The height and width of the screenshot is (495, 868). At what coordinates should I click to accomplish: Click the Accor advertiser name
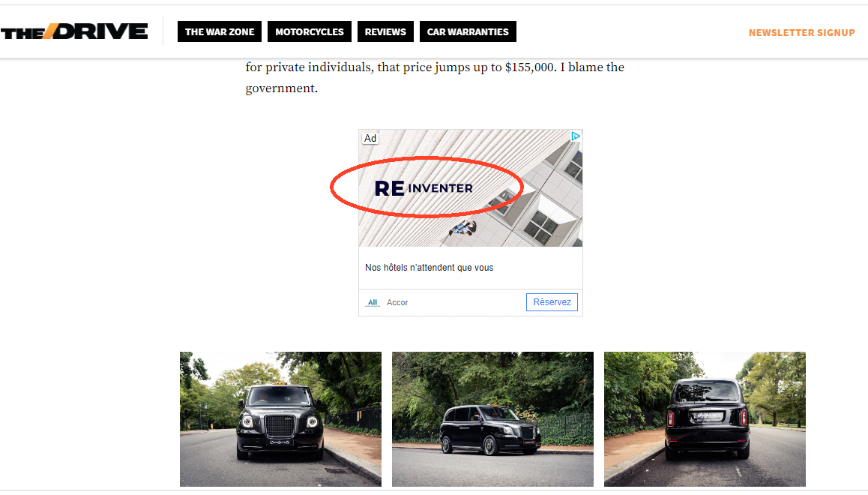[x=397, y=303]
